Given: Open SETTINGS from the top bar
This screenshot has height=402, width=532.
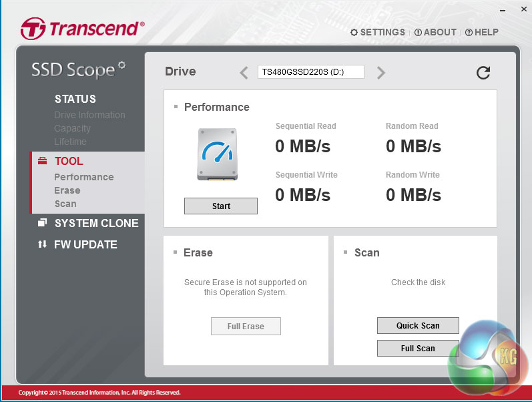Looking at the screenshot, I should [378, 32].
